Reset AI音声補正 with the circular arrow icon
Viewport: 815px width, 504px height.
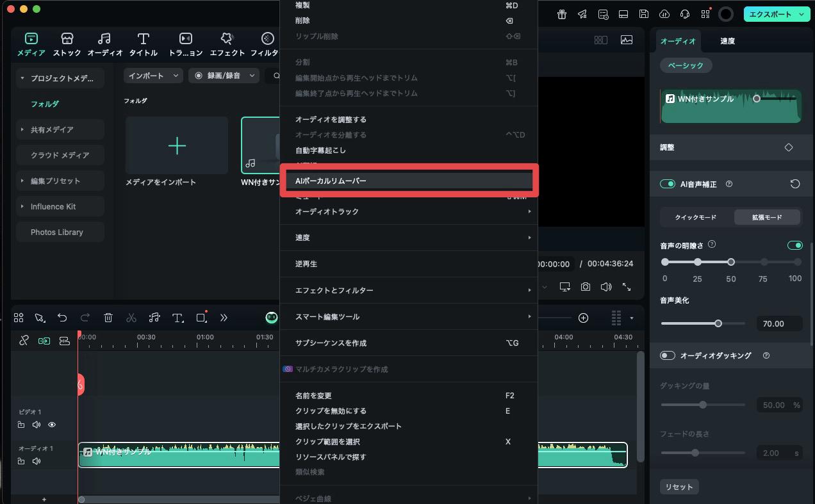794,184
